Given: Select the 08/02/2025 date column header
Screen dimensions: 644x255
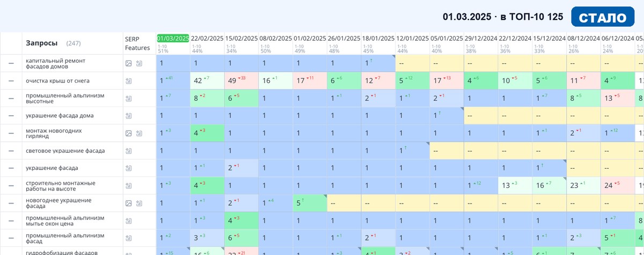Looking at the screenshot, I should 276,39.
